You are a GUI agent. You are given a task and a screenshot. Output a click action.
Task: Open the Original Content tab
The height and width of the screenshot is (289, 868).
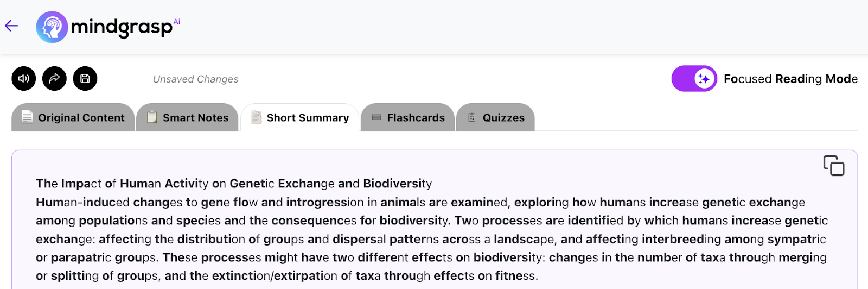coord(73,118)
